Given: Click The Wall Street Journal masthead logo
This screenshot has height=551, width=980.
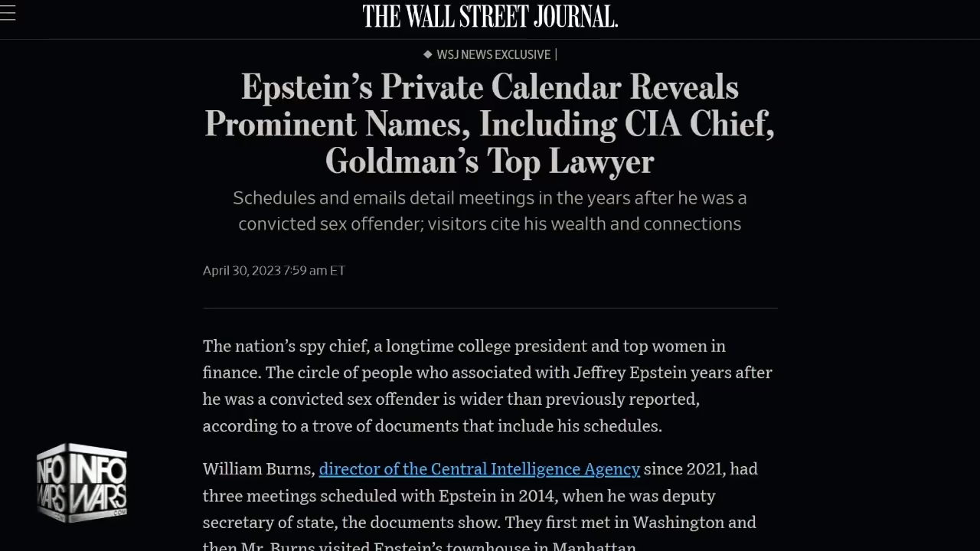Looking at the screenshot, I should point(490,16).
